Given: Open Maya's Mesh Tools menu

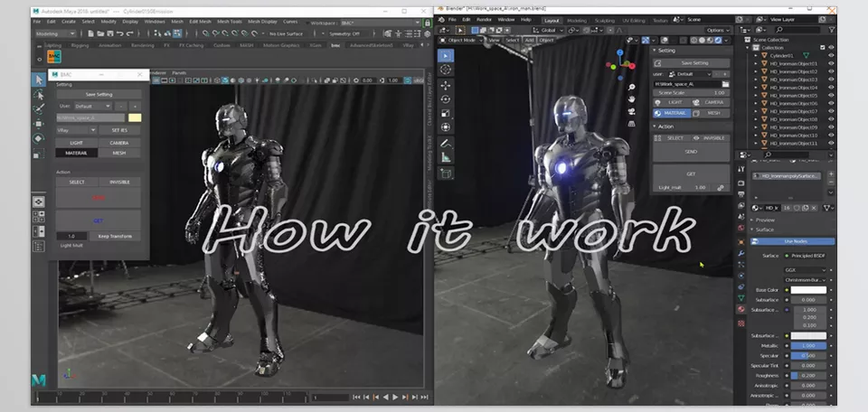Looking at the screenshot, I should 229,22.
